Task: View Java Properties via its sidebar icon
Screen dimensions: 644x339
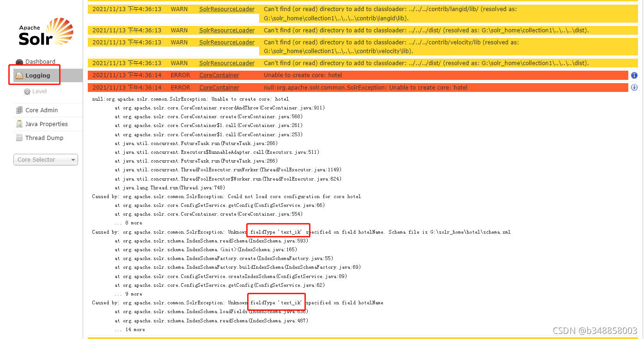Action: click(x=19, y=124)
